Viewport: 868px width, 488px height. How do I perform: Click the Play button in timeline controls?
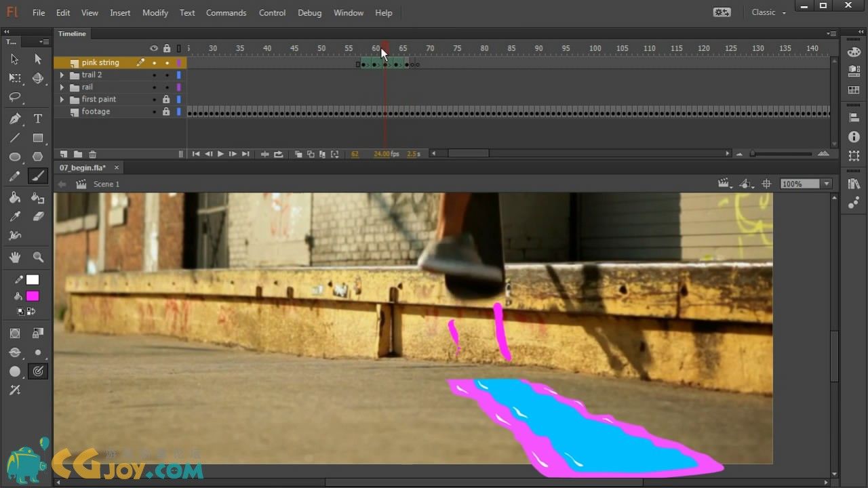tap(220, 154)
